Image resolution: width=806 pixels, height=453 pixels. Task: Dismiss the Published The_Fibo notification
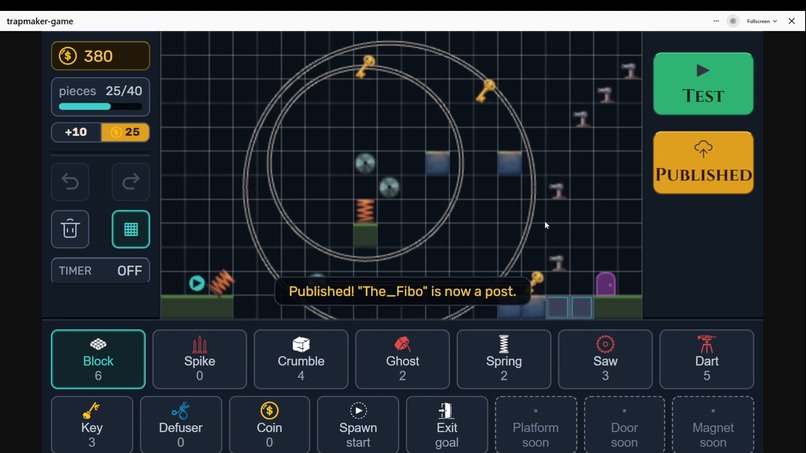(402, 292)
